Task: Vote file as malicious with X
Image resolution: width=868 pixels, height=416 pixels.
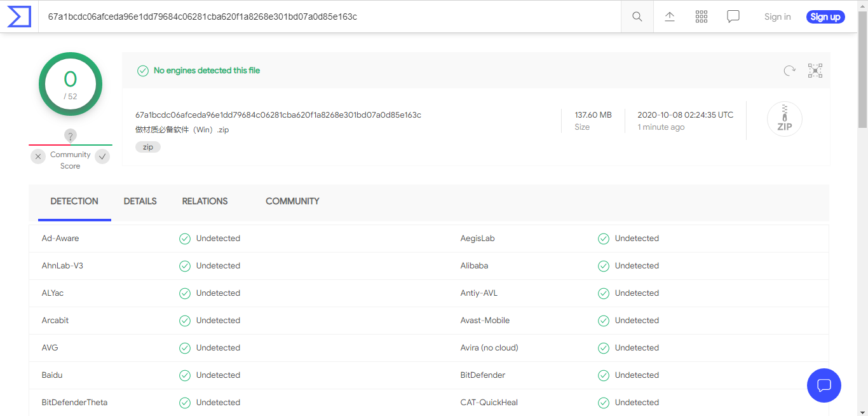Action: 38,156
